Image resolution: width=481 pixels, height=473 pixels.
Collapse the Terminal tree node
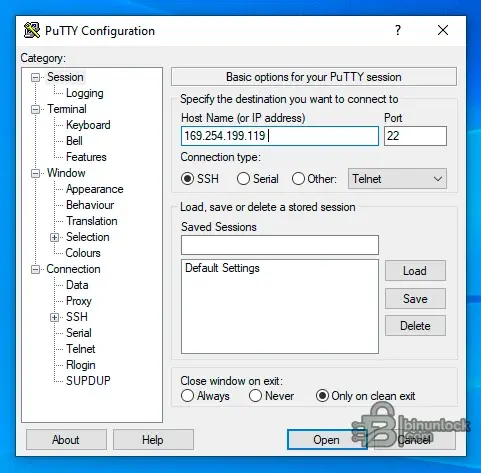tap(35, 110)
